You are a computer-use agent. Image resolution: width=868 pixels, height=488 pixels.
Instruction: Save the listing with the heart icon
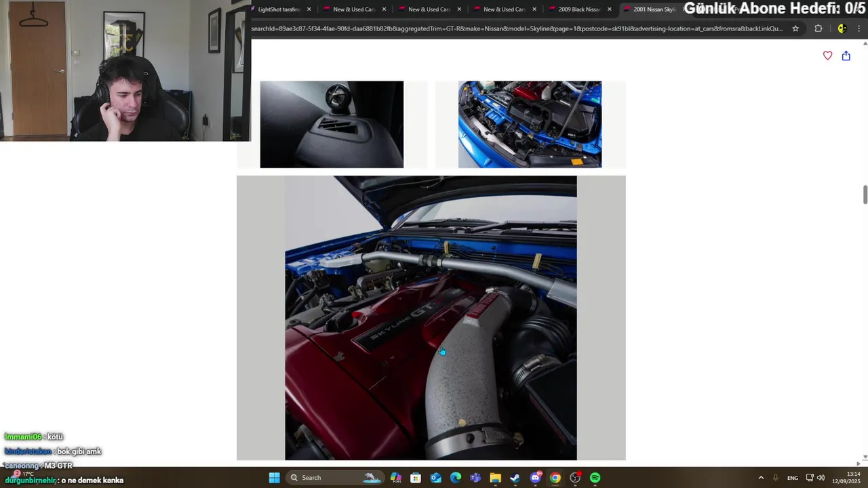click(827, 56)
